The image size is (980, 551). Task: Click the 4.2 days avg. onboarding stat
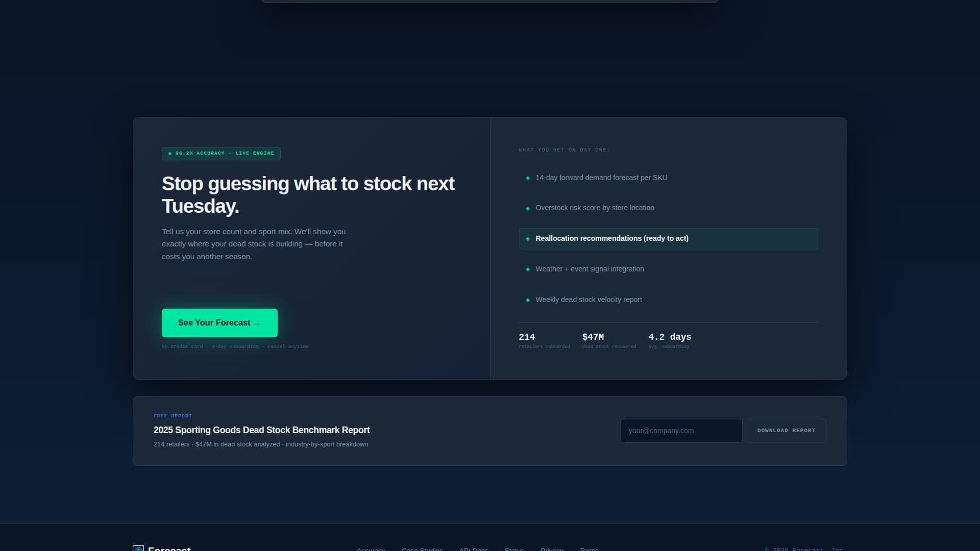coord(670,341)
